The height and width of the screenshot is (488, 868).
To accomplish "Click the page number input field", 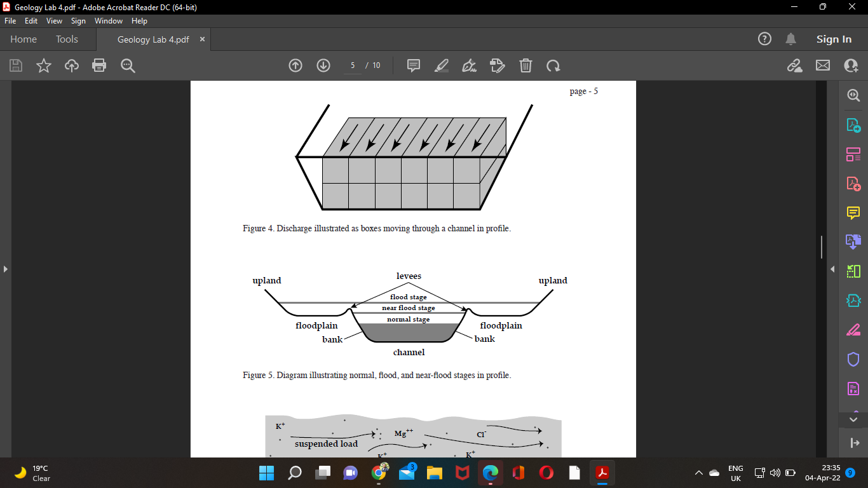I will (x=352, y=65).
